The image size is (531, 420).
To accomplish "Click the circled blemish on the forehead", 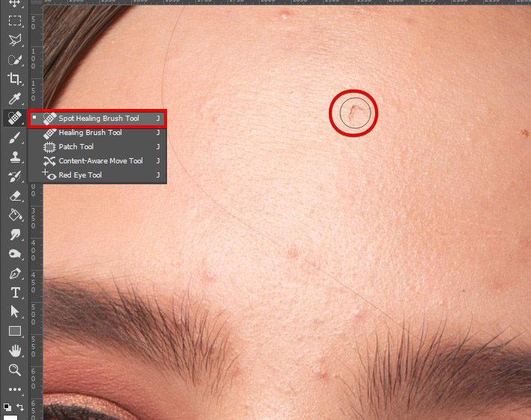I will 354,113.
